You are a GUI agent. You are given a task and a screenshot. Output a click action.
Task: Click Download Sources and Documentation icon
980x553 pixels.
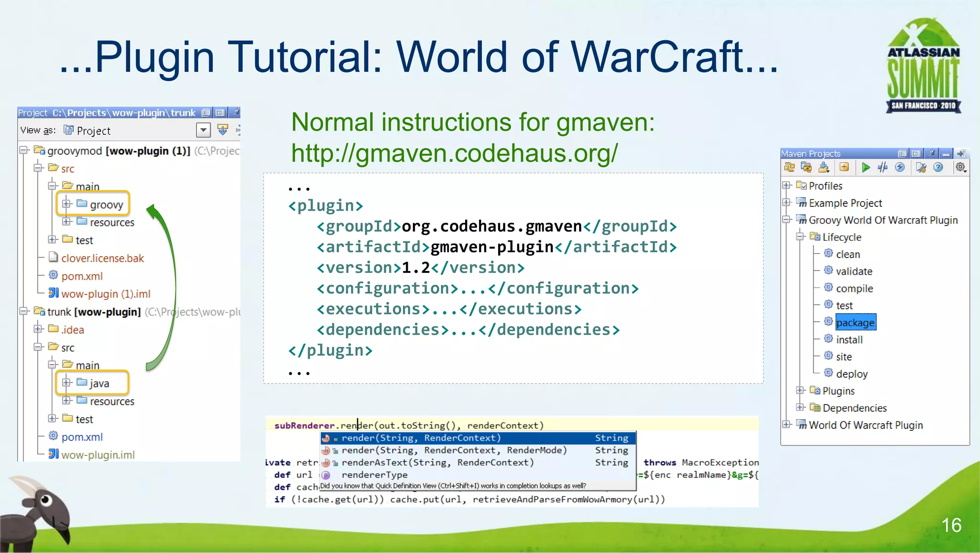[824, 168]
